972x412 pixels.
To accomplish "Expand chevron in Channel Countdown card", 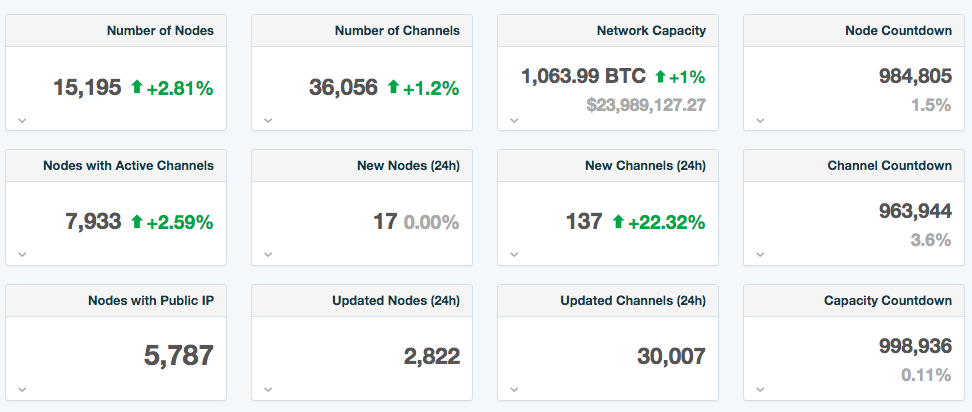I will (760, 254).
